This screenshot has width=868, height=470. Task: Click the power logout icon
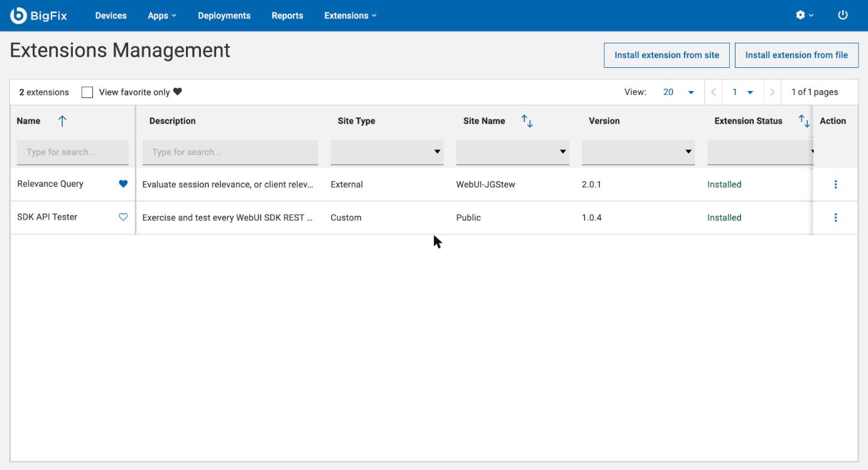[x=844, y=16]
